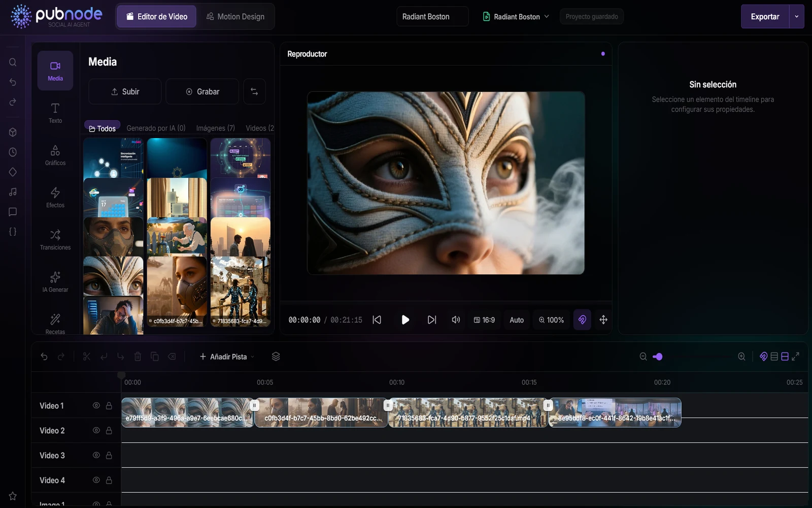The height and width of the screenshot is (508, 812).
Task: Click the volume speaker control in player
Action: tap(456, 320)
